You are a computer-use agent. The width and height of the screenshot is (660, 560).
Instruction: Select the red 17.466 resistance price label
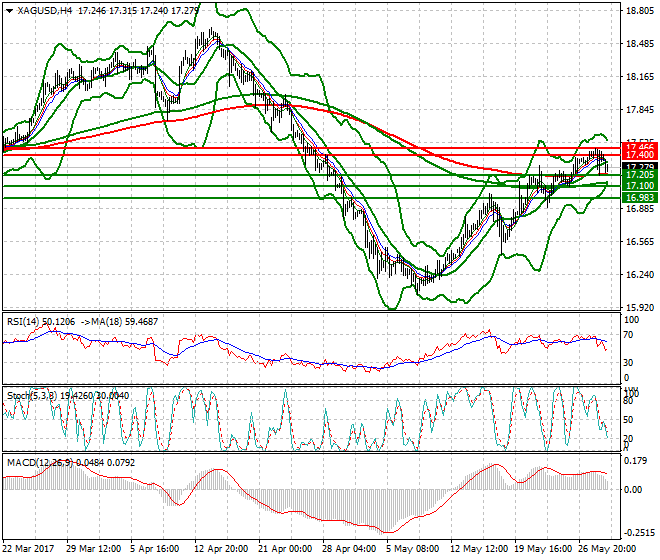(639, 146)
